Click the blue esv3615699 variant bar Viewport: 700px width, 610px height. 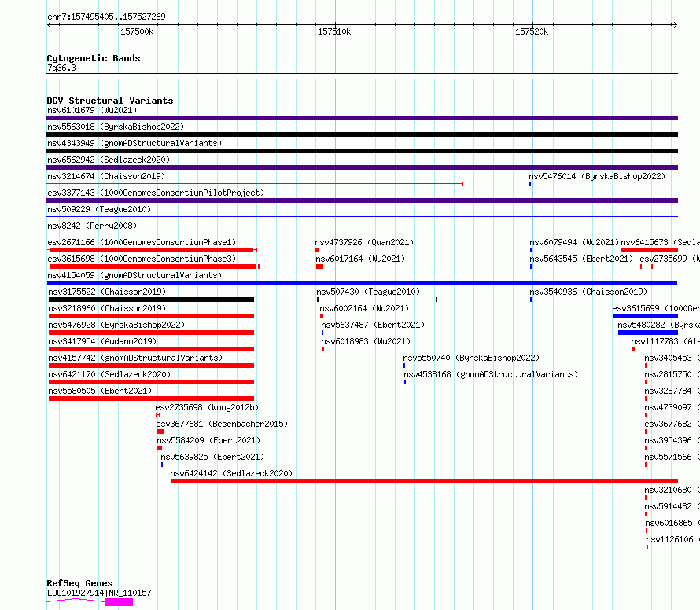pyautogui.click(x=645, y=316)
